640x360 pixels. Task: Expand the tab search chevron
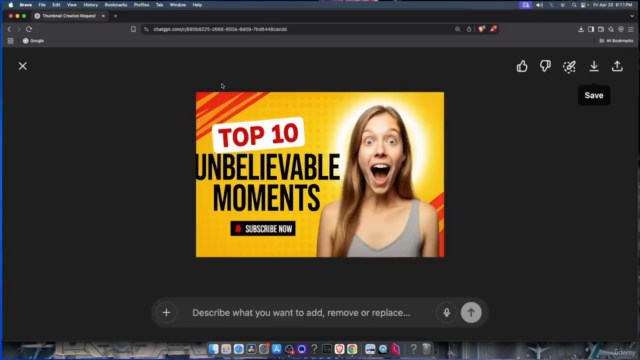pos(632,16)
